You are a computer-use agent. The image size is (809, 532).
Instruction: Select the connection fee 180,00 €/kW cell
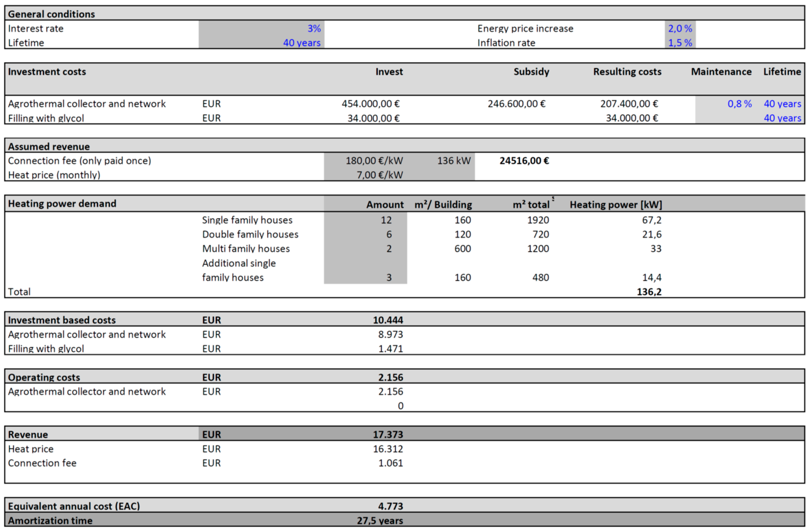coord(374,161)
